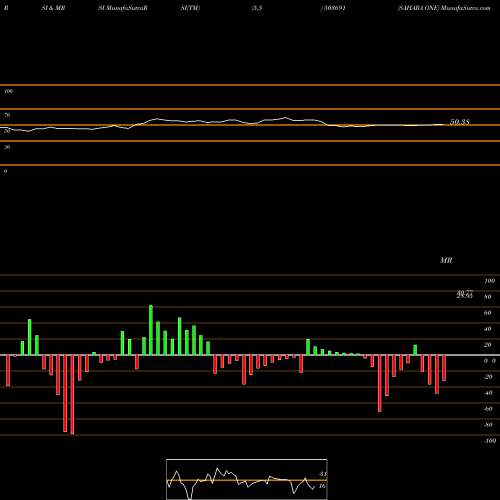Click the MR label above the histogram
The height and width of the screenshot is (500, 500).
pos(446,260)
